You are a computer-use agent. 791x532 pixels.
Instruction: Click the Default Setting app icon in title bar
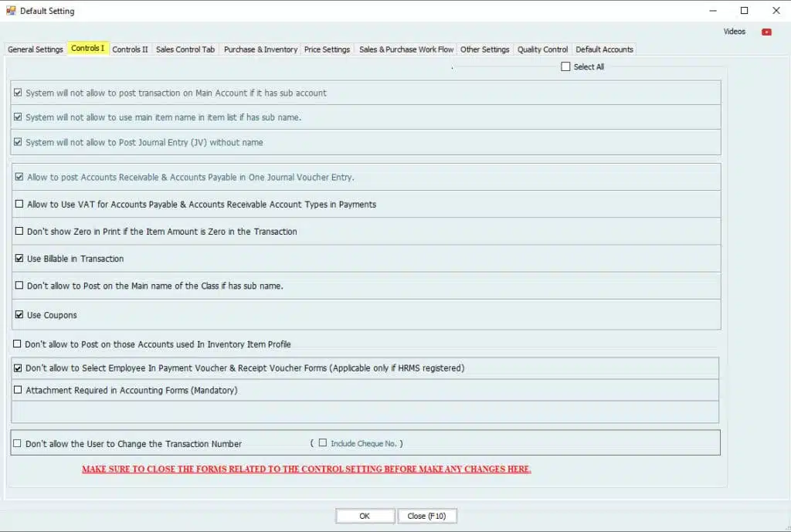[x=9, y=11]
